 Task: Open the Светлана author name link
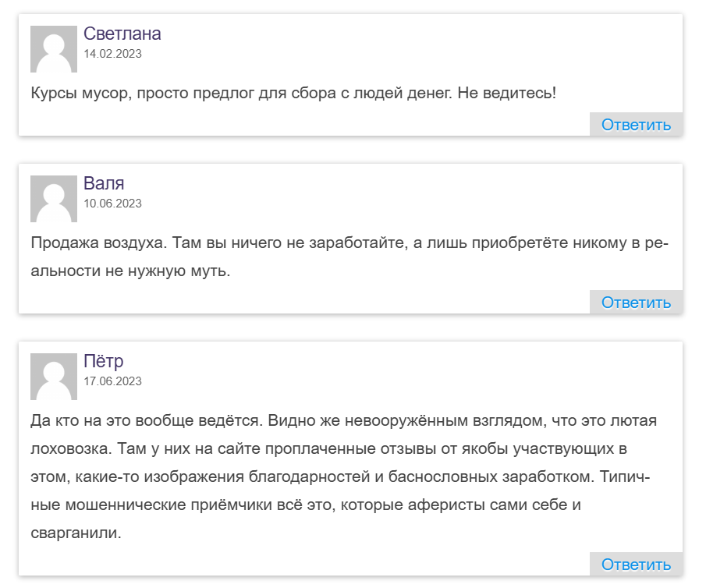click(122, 34)
